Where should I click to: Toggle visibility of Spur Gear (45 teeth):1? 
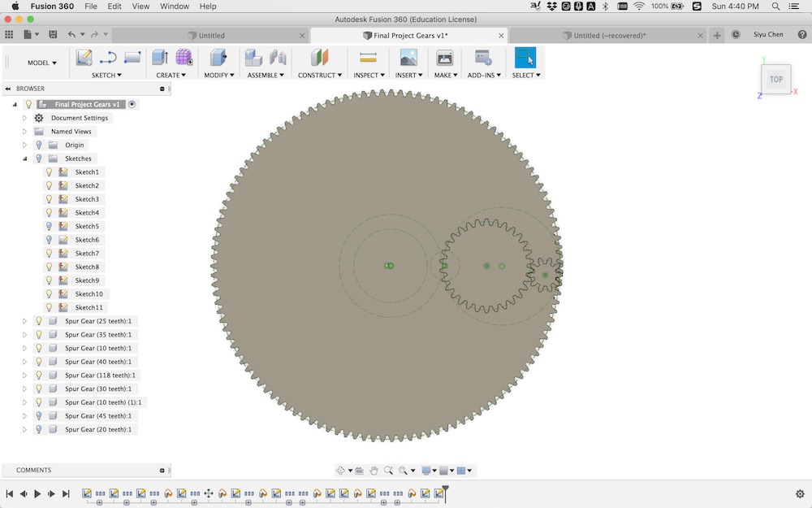(x=39, y=415)
